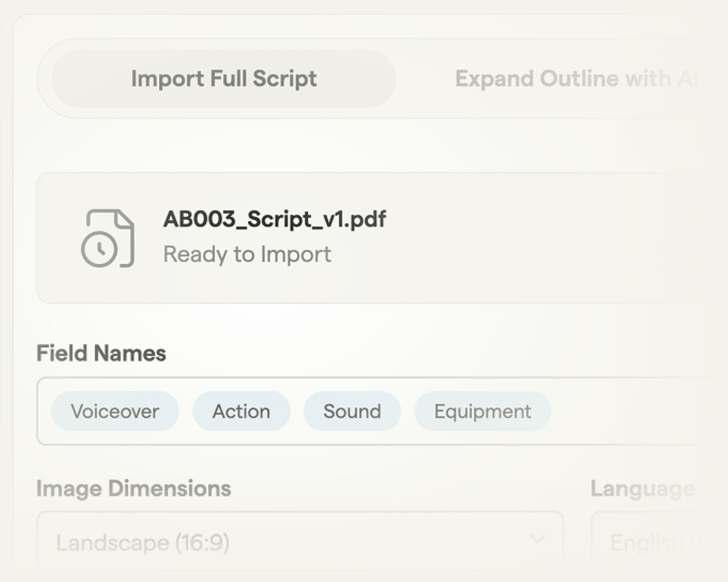Screen dimensions: 728x582
Task: Click the Image Dimensions heading
Action: (134, 489)
